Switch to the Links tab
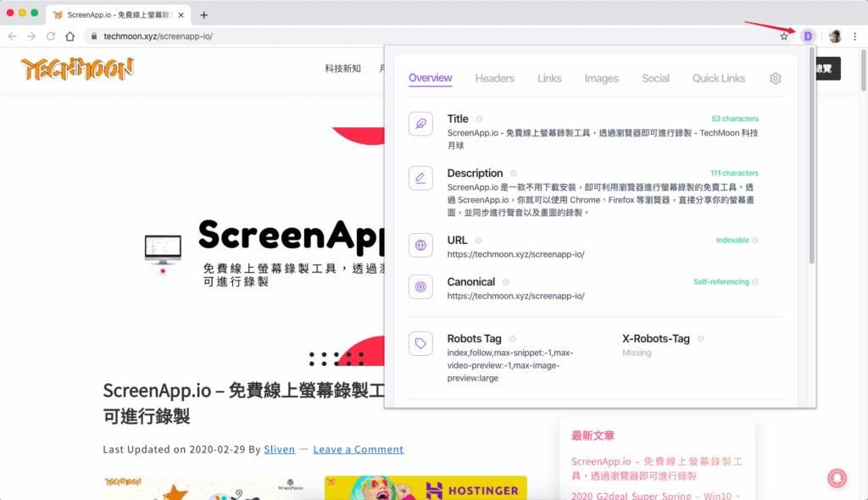This screenshot has height=500, width=868. click(549, 79)
